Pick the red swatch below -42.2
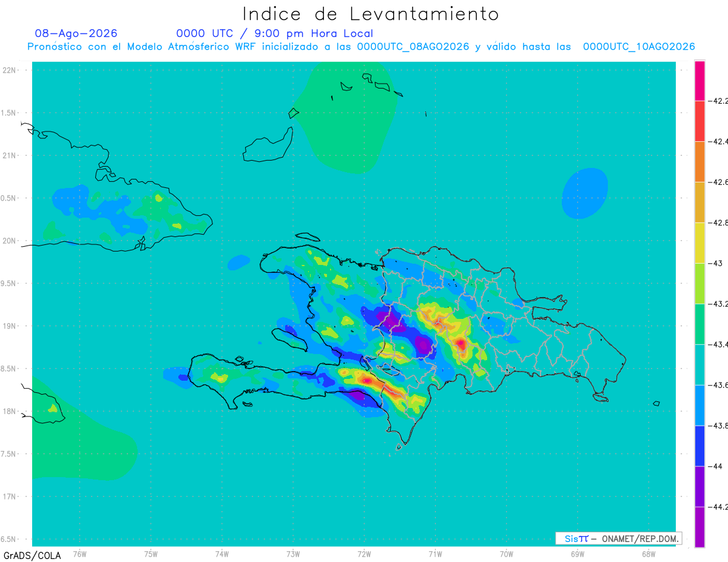Screen dimensions: 728x562 tap(699, 121)
